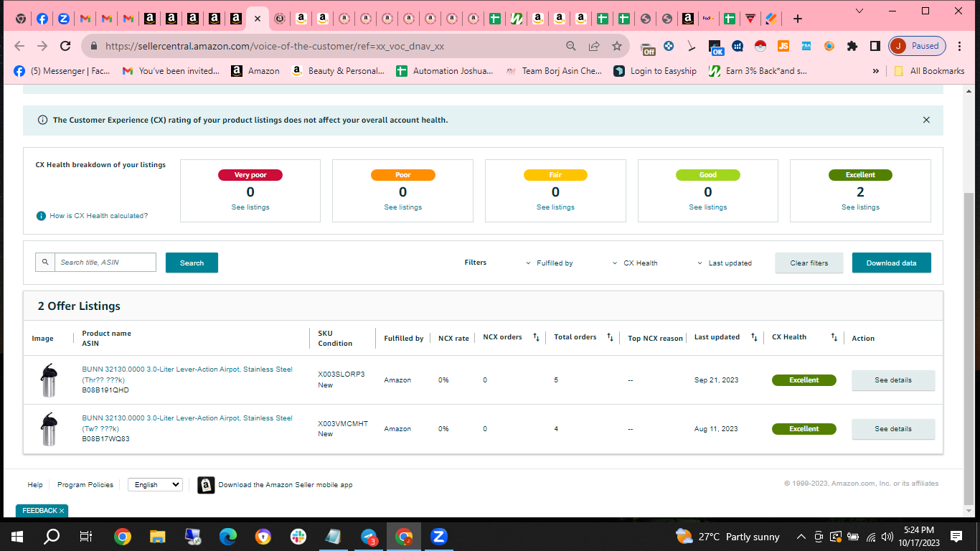Open How is CX Health calculated link
This screenshot has width=980, height=551.
(99, 216)
